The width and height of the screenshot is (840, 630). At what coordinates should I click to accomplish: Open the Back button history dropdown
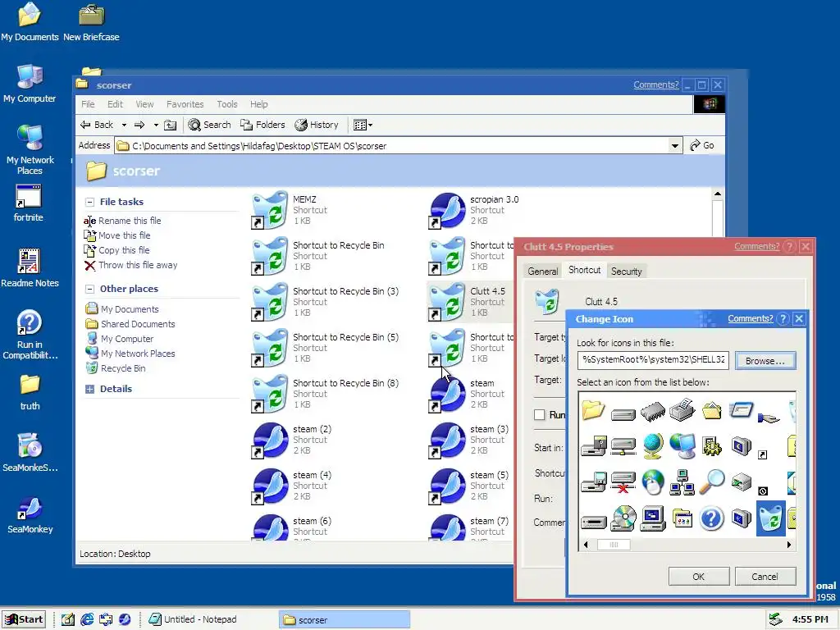[x=124, y=125]
